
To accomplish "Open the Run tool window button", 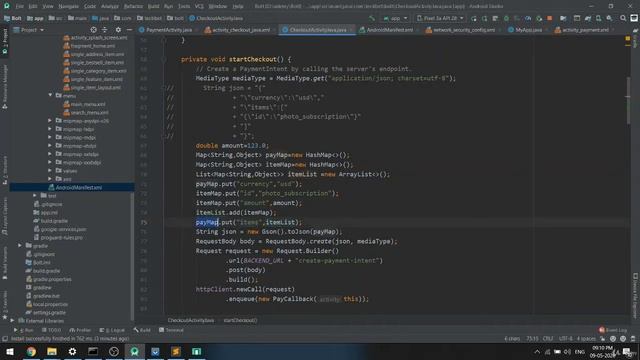I will click(23, 330).
